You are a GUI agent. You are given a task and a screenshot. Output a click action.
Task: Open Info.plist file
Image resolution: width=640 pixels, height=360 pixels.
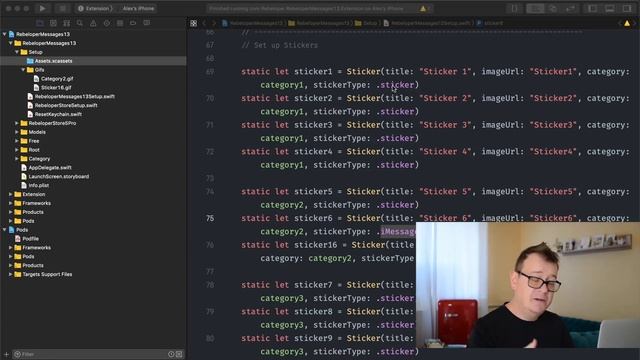(x=38, y=185)
